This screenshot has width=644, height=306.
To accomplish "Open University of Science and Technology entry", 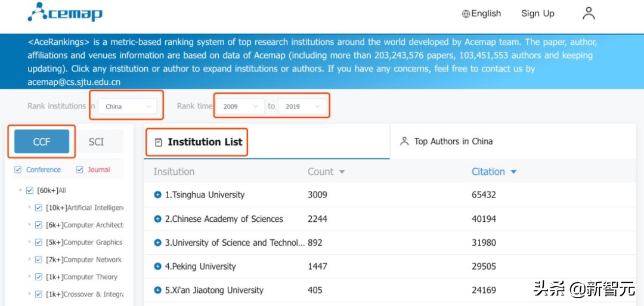I will click(234, 243).
